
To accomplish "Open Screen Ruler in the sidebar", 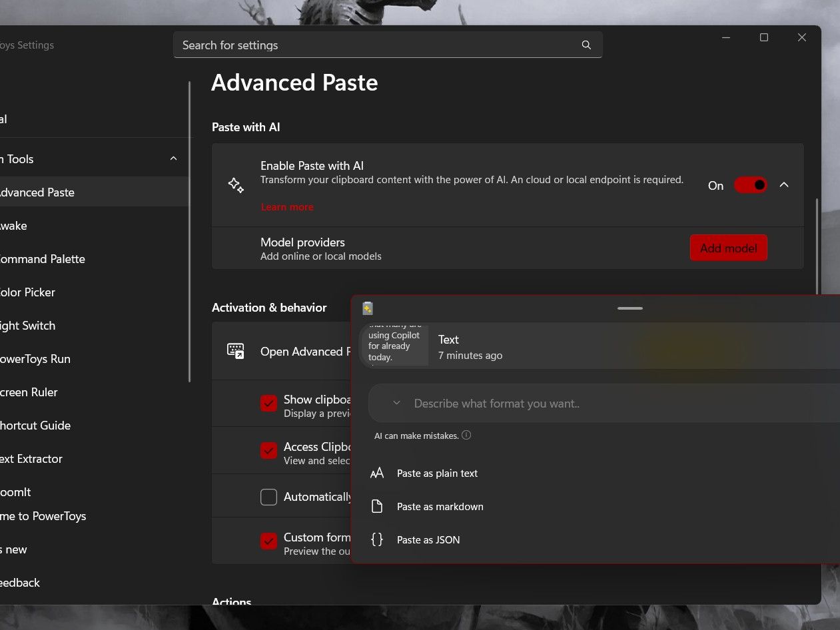I will tap(93, 392).
